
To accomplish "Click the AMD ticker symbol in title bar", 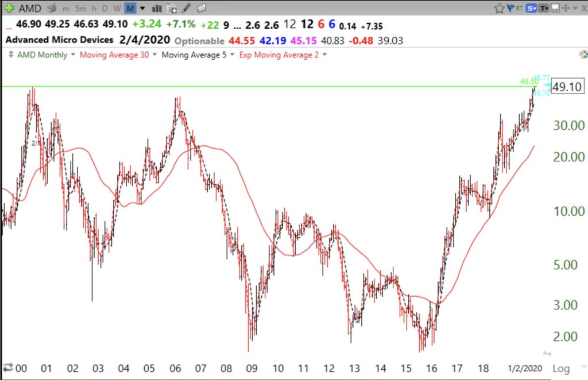I will (x=30, y=8).
